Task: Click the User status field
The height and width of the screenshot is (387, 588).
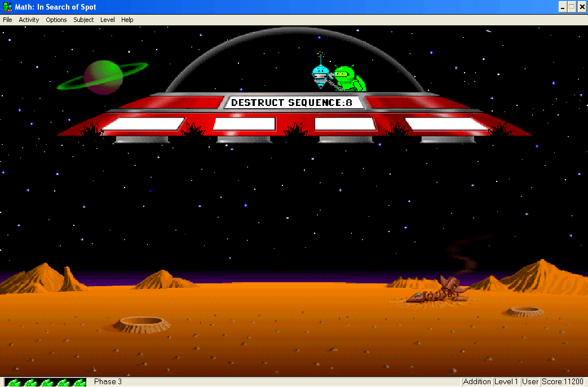Action: click(x=530, y=382)
